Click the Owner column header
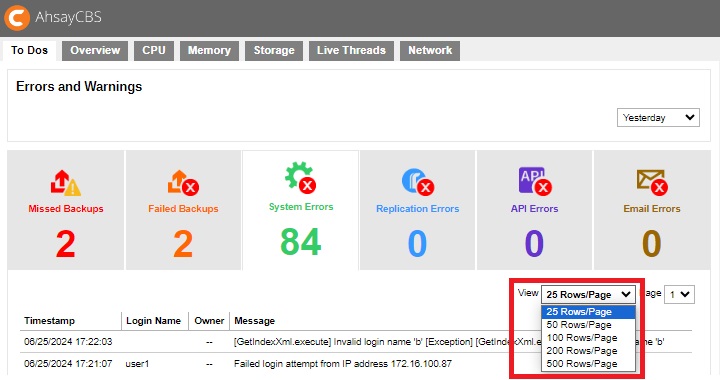Image resolution: width=720 pixels, height=380 pixels. (209, 321)
